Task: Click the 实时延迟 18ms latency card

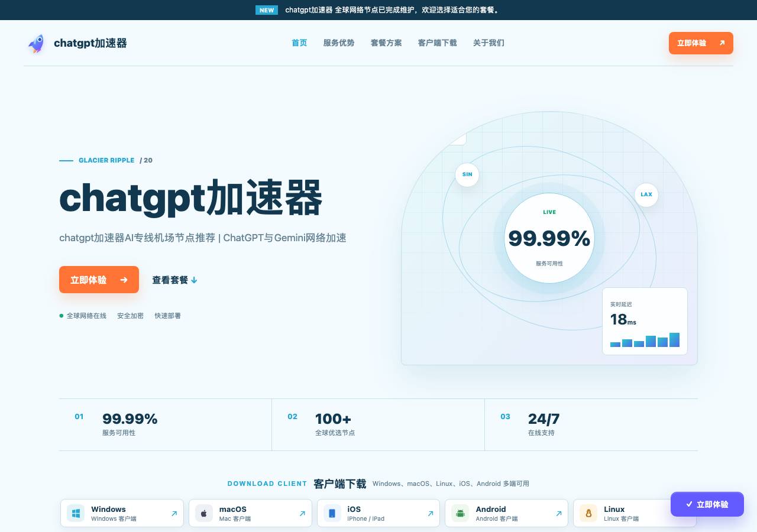Action: pos(645,321)
